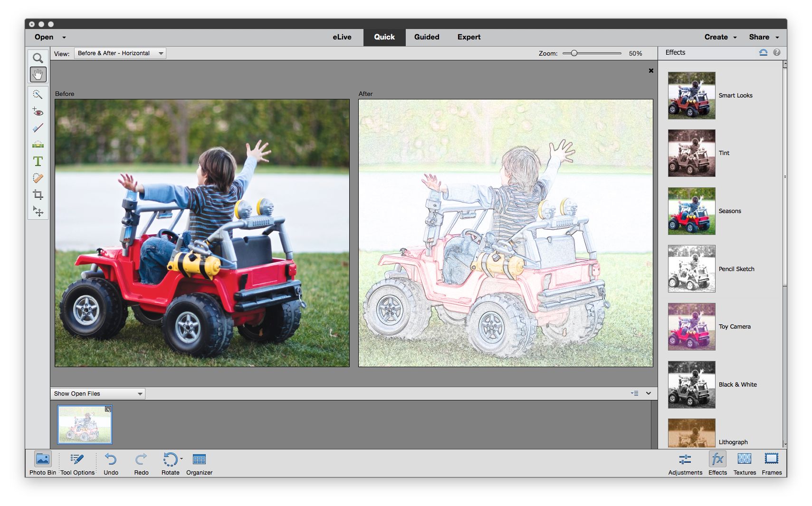
Task: Apply the Lithograph effect
Action: pos(692,433)
